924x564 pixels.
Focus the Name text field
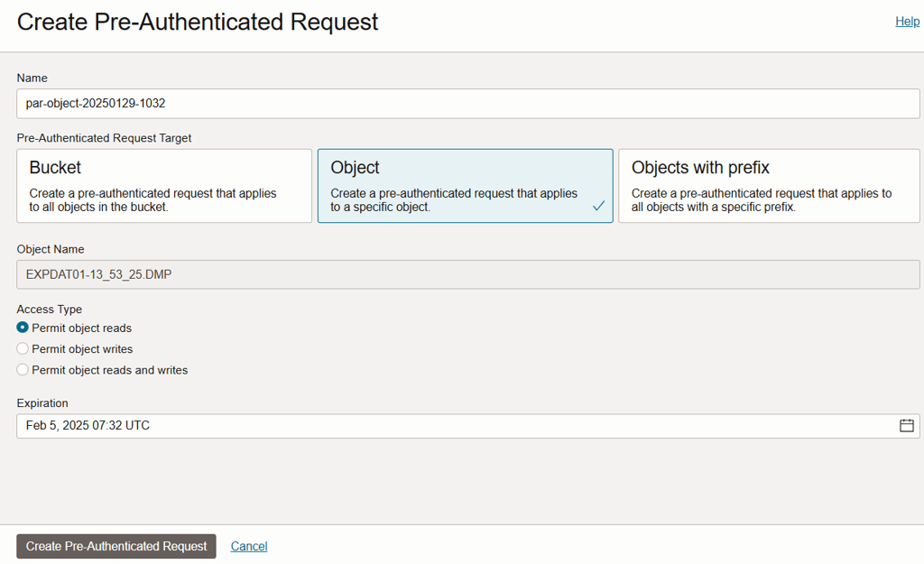(x=468, y=104)
